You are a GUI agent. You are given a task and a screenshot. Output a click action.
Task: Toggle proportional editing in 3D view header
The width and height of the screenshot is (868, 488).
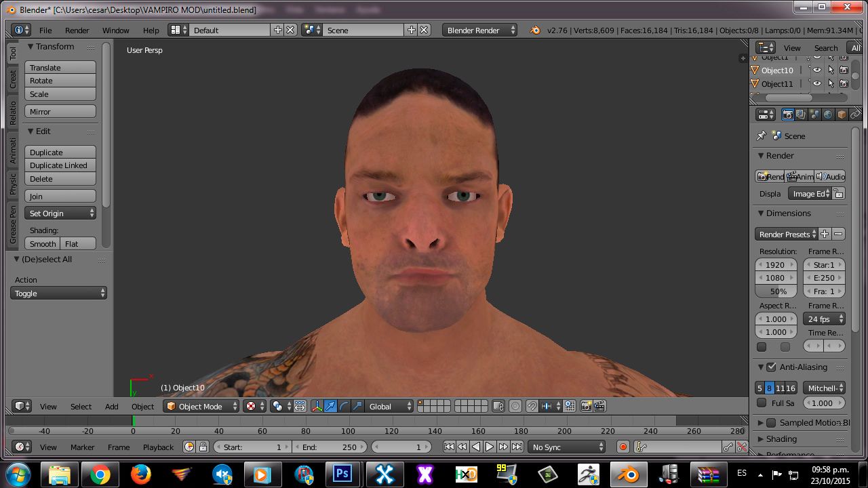coord(515,406)
